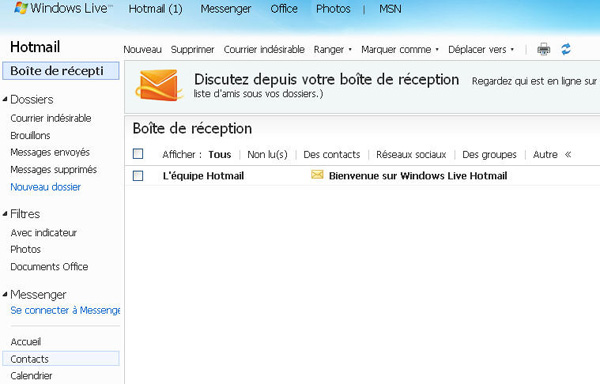Click the orange envelope Hotmail icon

point(158,85)
